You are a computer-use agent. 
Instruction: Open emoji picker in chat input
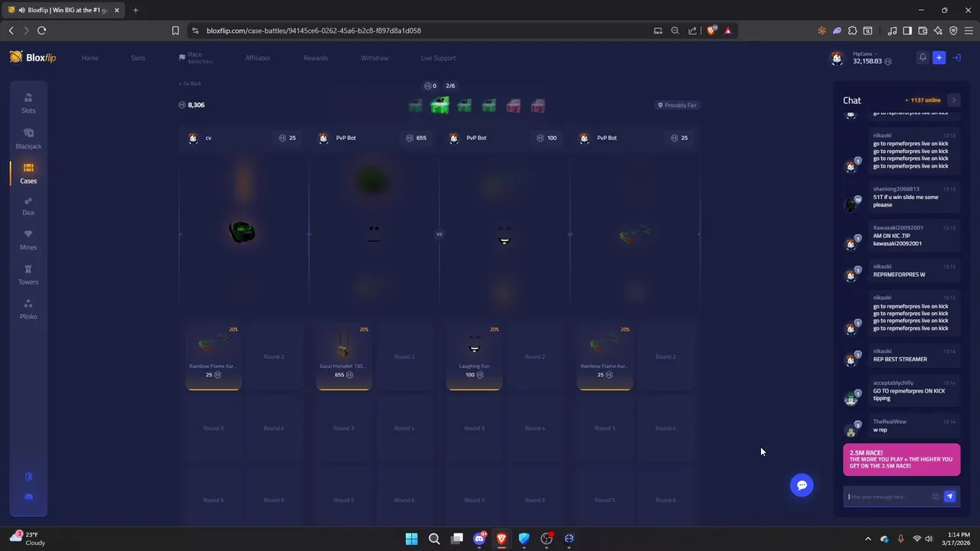[x=936, y=497]
